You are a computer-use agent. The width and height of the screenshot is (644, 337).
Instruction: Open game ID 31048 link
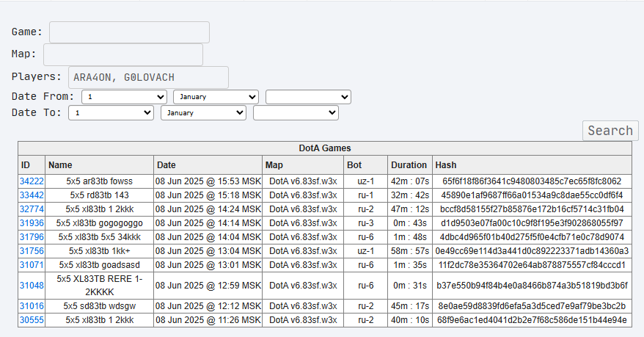tap(32, 286)
